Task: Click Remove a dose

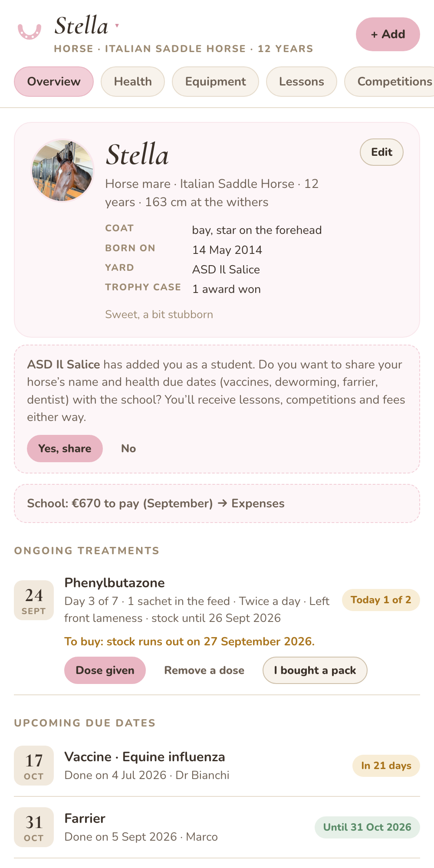Action: point(204,670)
